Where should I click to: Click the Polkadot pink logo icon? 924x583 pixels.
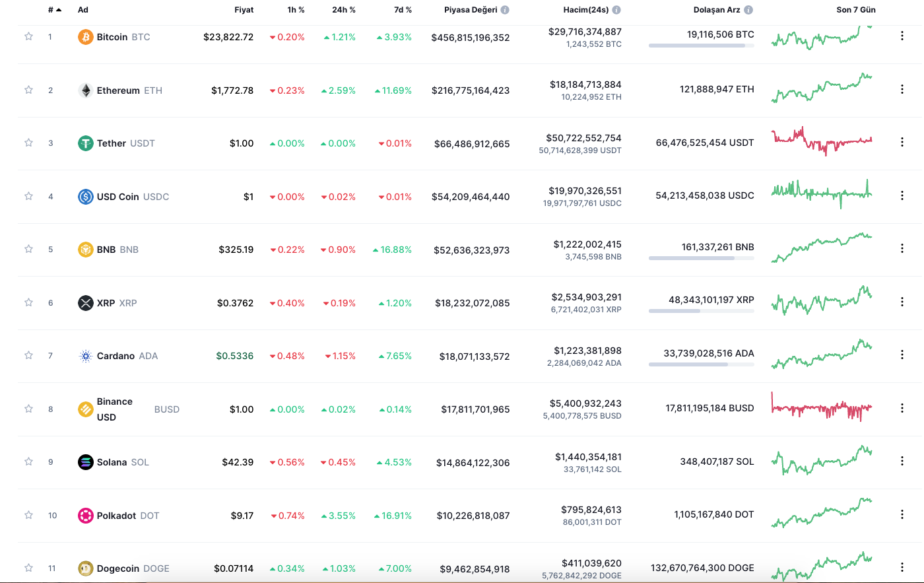pos(86,516)
